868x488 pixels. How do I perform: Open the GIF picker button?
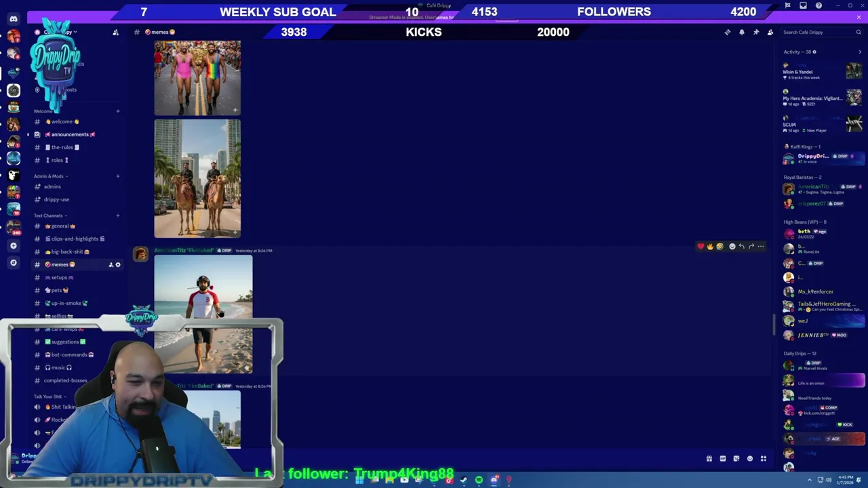(723, 459)
